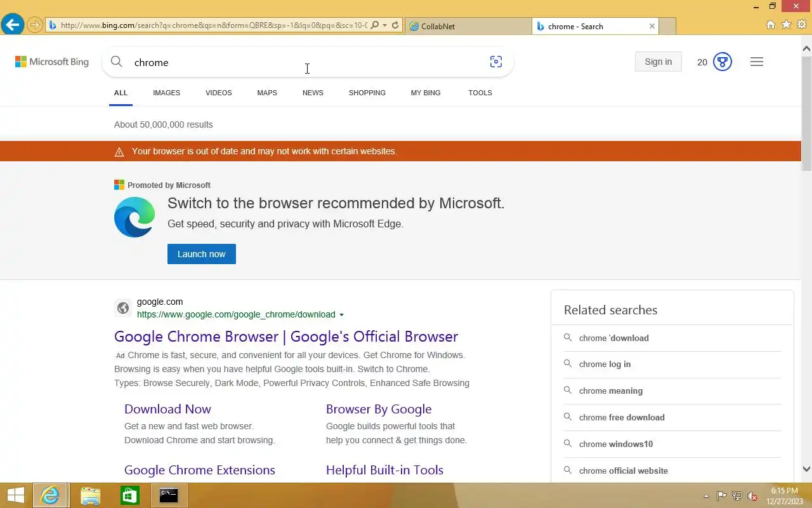Switch to NEWS results
This screenshot has width=812, height=508.
[313, 93]
